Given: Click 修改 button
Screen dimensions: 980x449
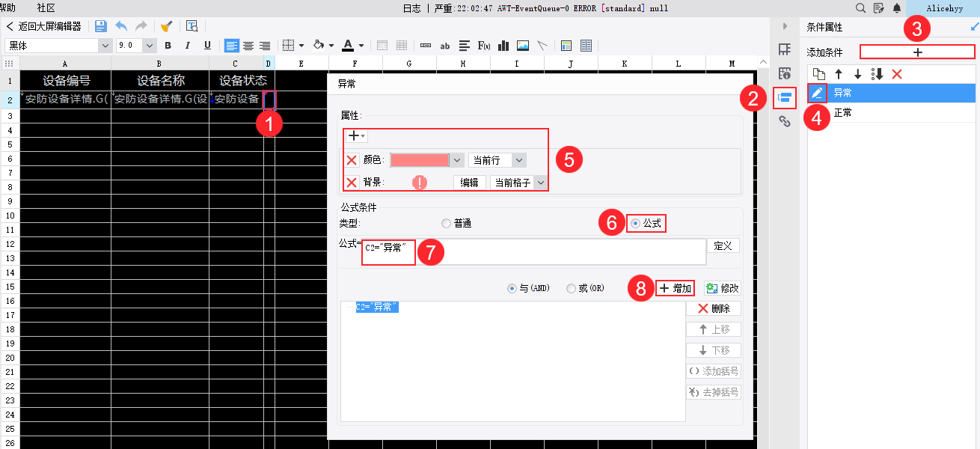Looking at the screenshot, I should click(x=723, y=288).
